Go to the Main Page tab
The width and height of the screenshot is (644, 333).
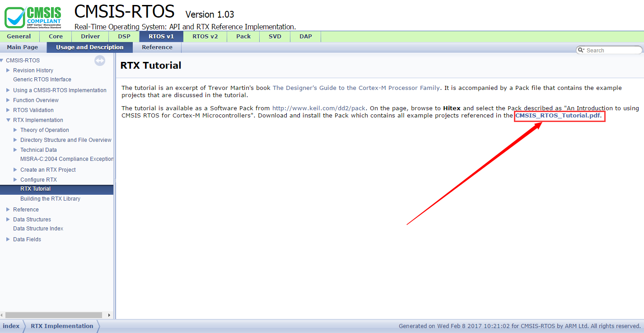pyautogui.click(x=23, y=47)
